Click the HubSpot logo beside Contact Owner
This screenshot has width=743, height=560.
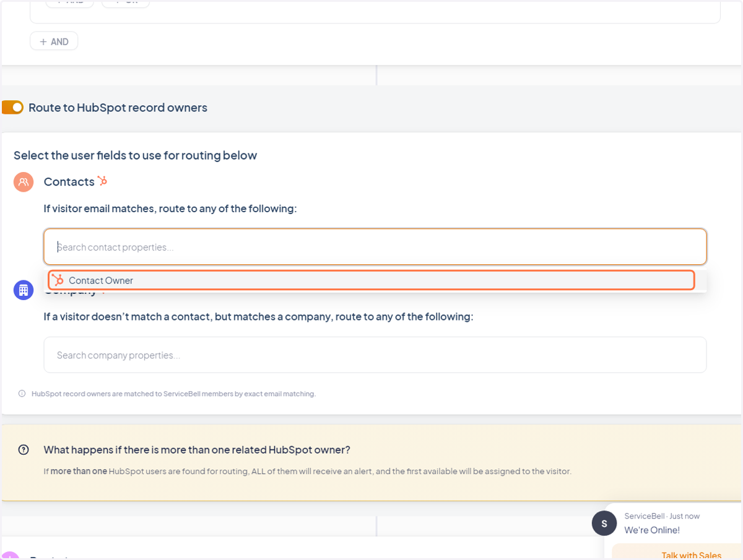click(58, 280)
